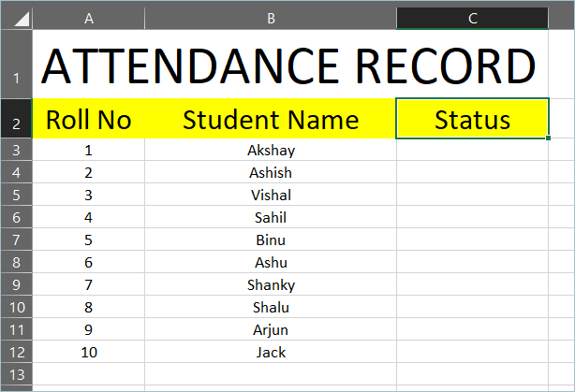
Task: Select the Roll No header cell
Action: click(89, 119)
